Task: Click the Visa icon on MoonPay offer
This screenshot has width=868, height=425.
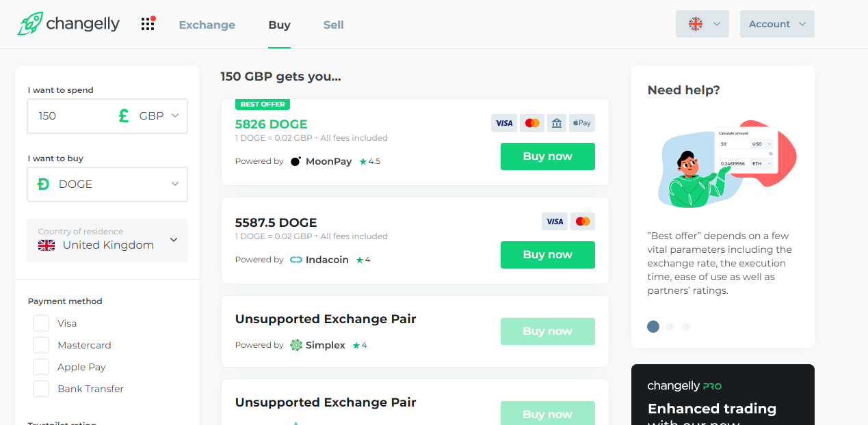Action: click(x=504, y=123)
